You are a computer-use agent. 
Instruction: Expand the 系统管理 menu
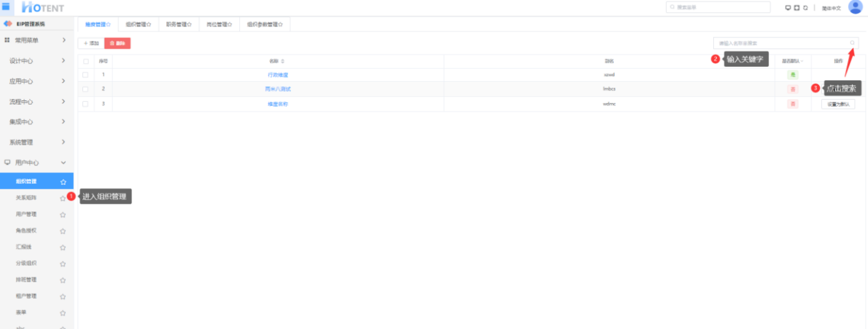(x=37, y=142)
